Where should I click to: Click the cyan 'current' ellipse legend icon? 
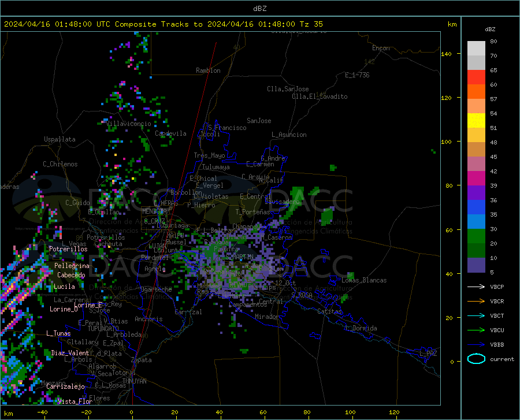(476, 359)
